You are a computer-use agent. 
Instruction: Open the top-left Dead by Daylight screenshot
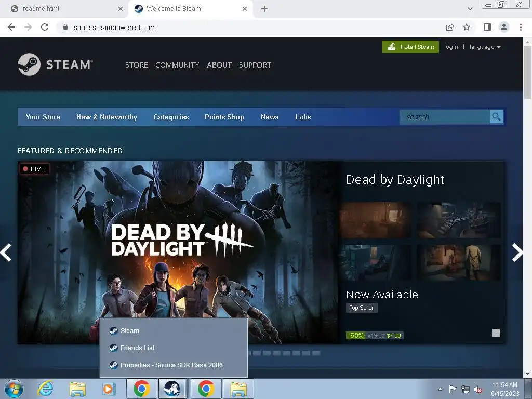click(x=375, y=220)
